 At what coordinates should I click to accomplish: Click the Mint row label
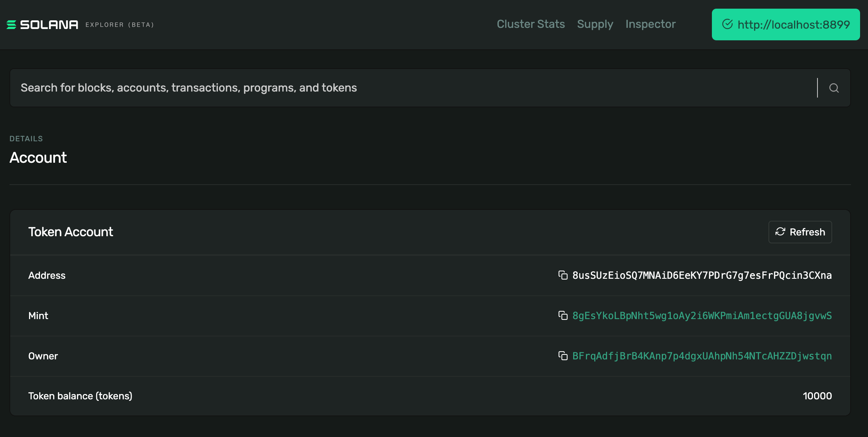tap(38, 316)
